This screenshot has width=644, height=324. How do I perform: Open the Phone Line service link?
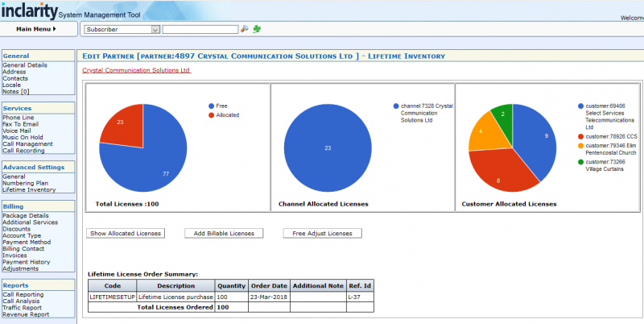tap(18, 118)
